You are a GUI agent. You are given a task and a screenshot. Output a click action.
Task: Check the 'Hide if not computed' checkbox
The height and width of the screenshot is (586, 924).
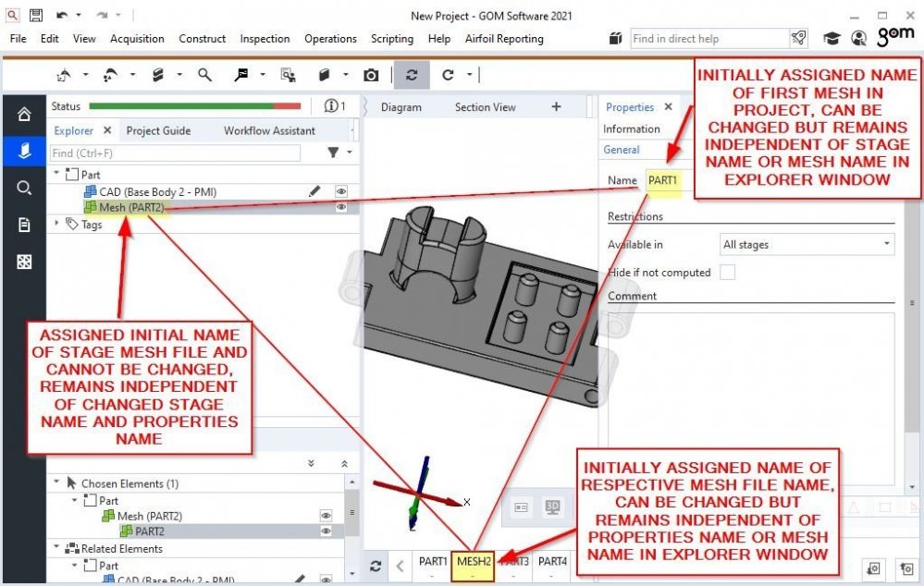point(727,273)
